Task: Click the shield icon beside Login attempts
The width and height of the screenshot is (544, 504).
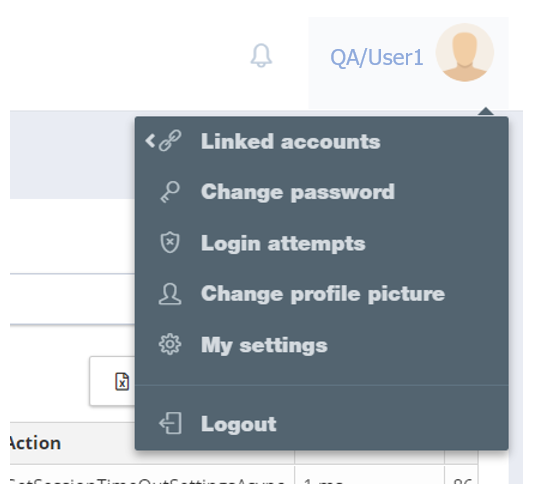Action: coord(170,242)
